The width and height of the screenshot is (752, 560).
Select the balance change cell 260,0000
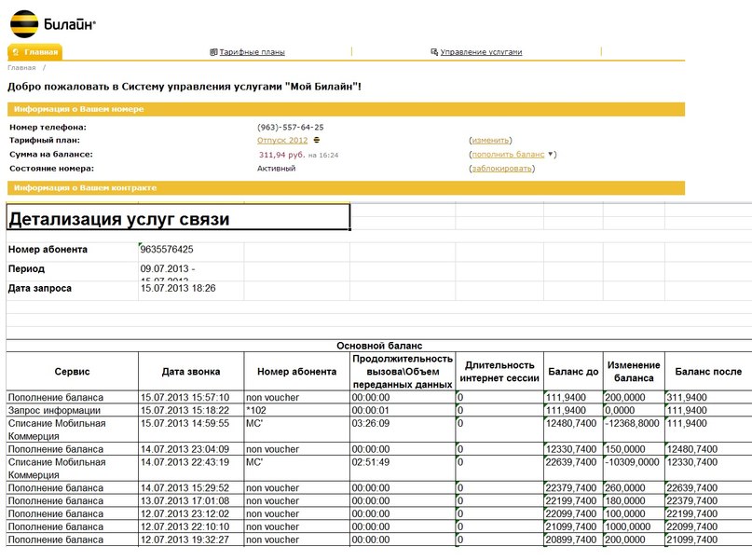click(x=634, y=487)
